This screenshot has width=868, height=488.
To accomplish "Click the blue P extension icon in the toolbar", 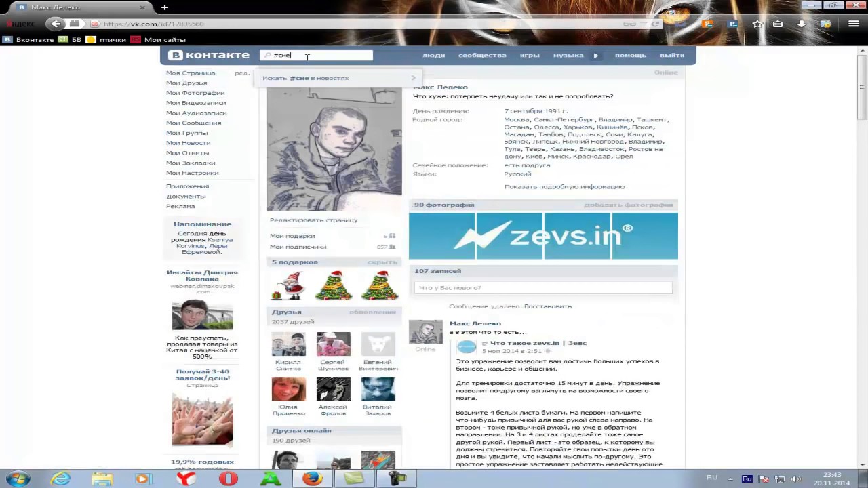I will click(x=732, y=24).
